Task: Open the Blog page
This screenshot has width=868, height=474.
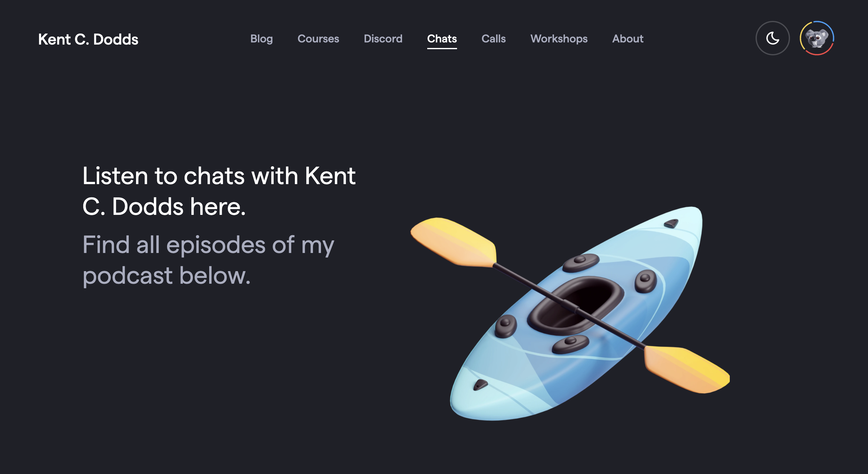Action: tap(261, 39)
